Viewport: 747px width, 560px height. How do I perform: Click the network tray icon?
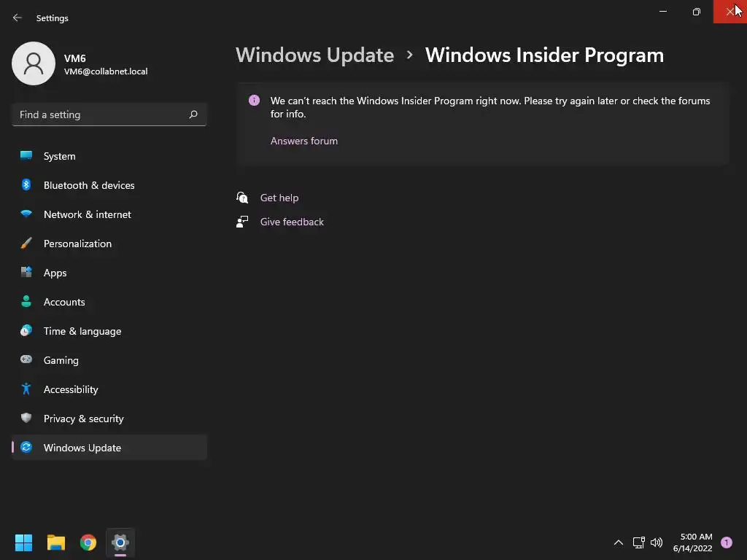[638, 542]
